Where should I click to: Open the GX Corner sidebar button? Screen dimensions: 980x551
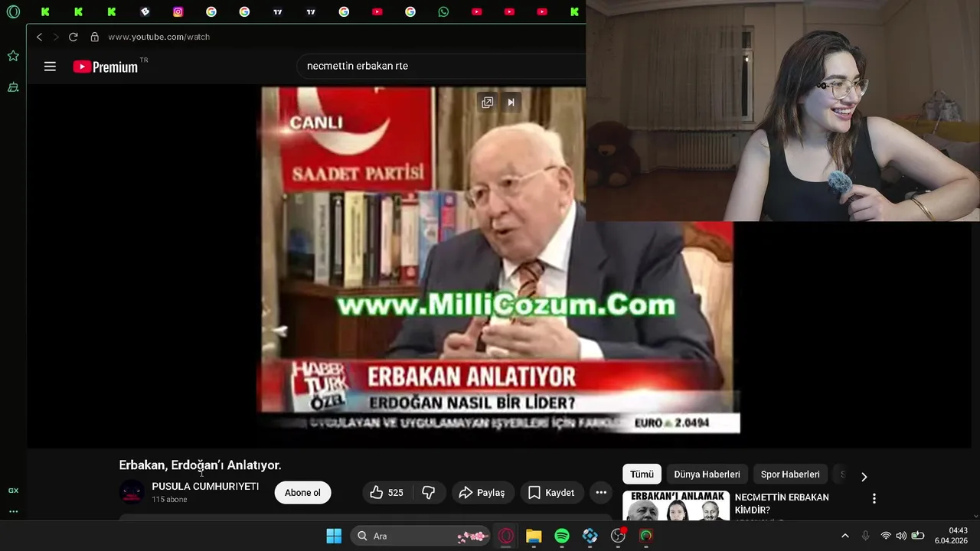(13, 491)
